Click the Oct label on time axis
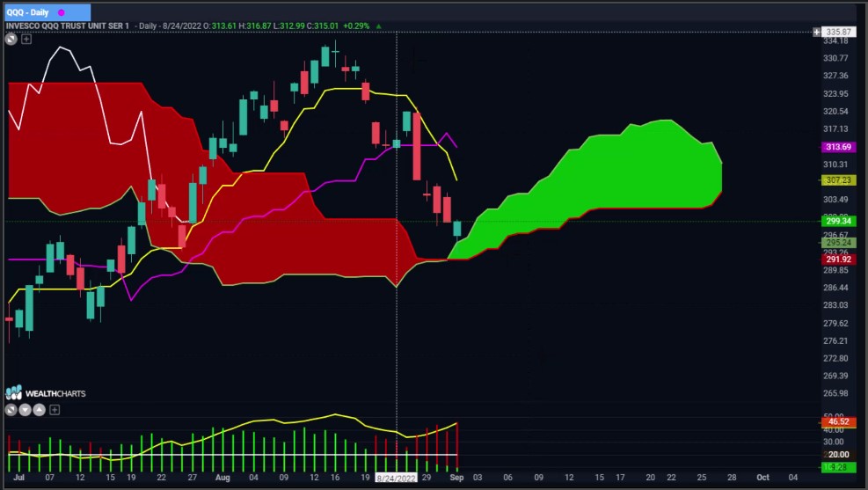Viewport: 868px width, 490px height. (x=762, y=478)
